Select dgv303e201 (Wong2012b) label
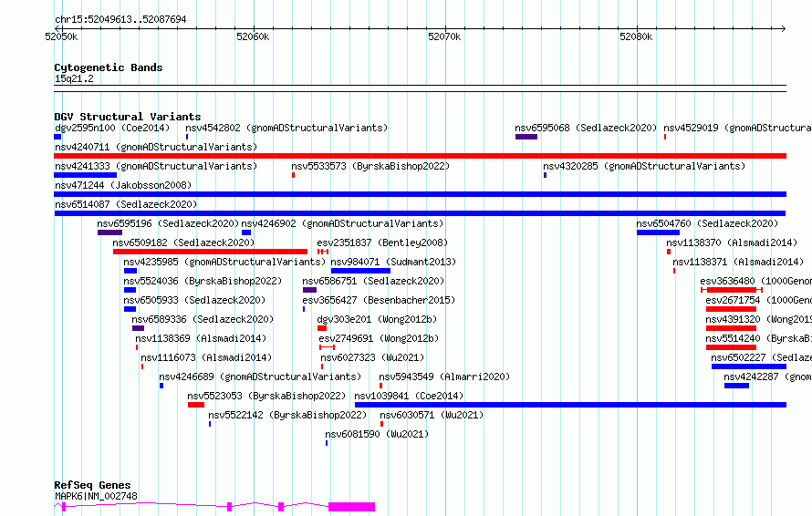This screenshot has width=812, height=516. coord(377,319)
